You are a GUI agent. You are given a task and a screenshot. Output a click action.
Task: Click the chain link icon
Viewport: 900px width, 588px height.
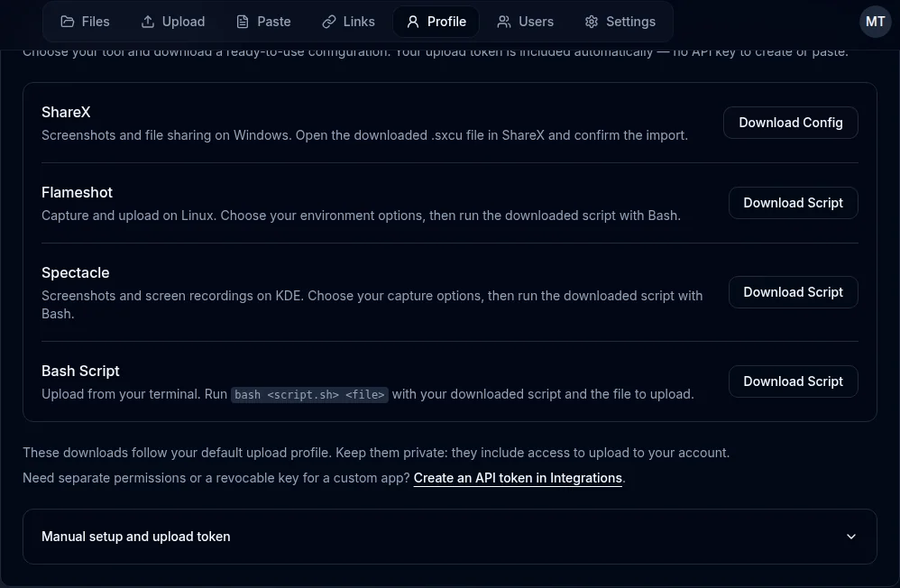coord(329,22)
